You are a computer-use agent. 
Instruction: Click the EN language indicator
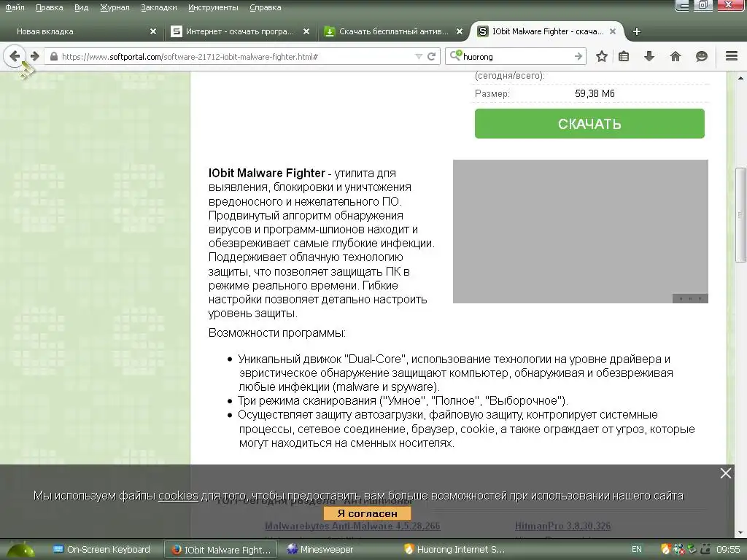tap(636, 550)
